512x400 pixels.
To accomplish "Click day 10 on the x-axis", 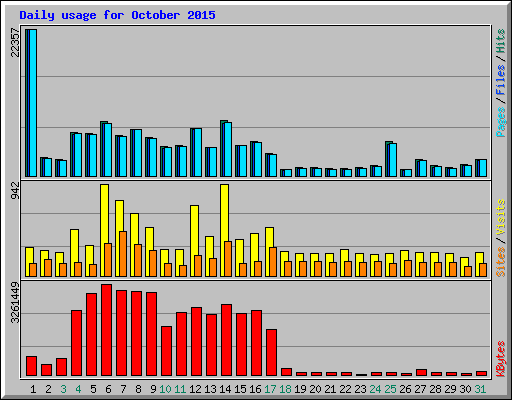I will tap(165, 389).
